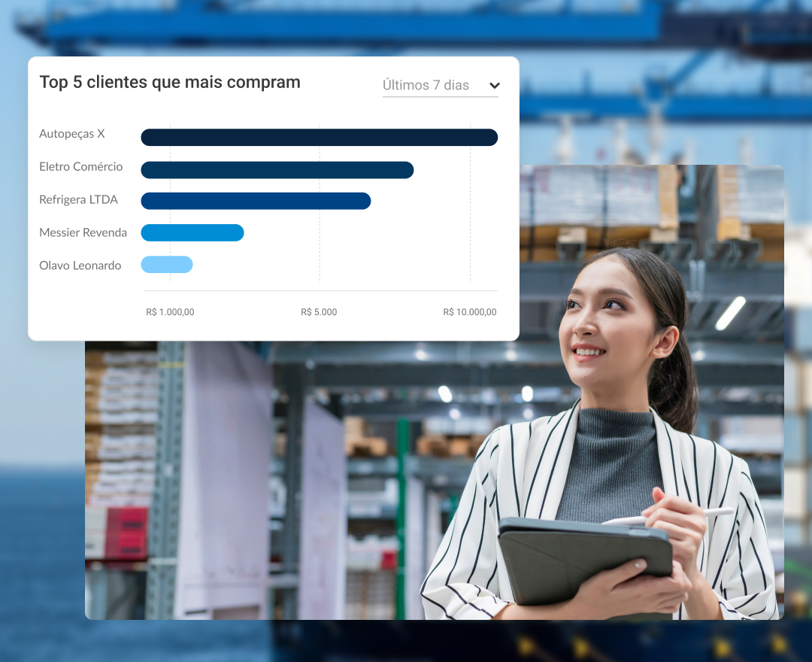Click the R$ 5.000 axis label
Viewport: 812px width, 662px height.
[x=319, y=312]
